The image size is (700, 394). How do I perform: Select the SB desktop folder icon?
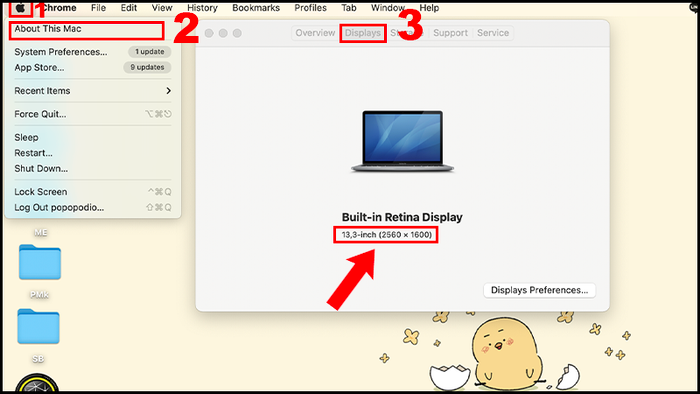pos(38,326)
